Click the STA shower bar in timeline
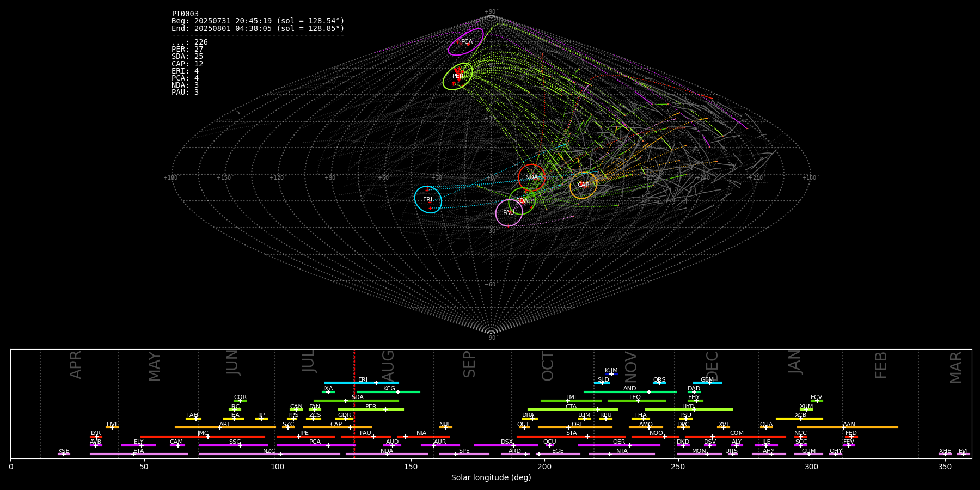Viewport: 980px width, 490px height. point(571,436)
